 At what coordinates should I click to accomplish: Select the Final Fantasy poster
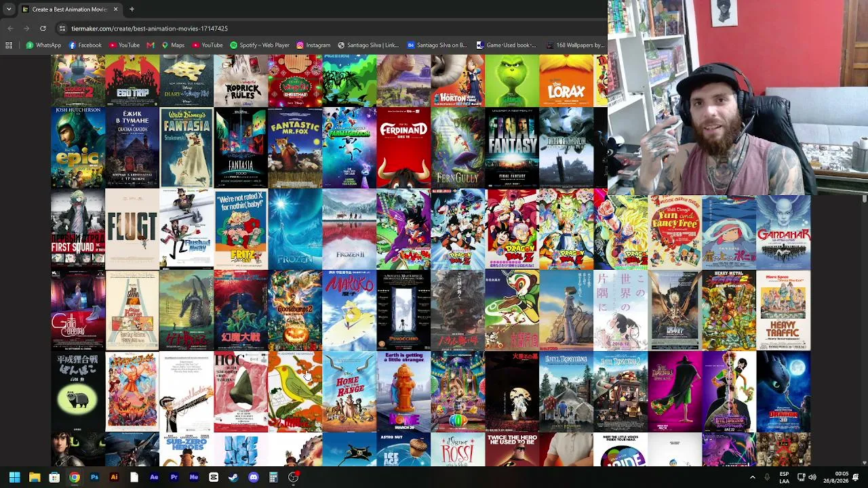pyautogui.click(x=512, y=148)
